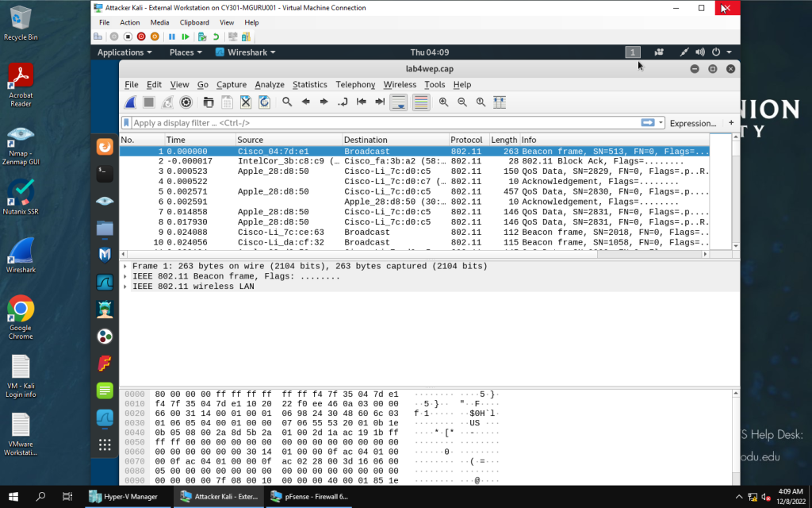Viewport: 812px width, 508px height.
Task: Open capture options gear icon
Action: point(186,102)
